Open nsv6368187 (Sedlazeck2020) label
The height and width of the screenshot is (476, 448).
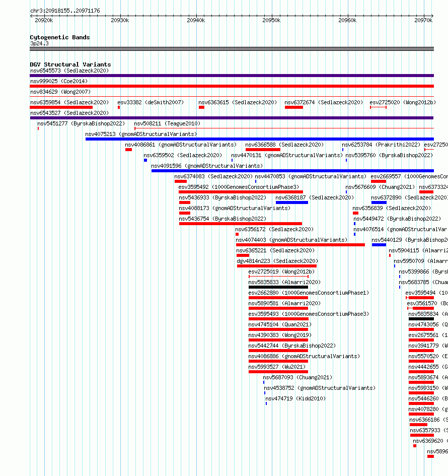[x=315, y=197]
